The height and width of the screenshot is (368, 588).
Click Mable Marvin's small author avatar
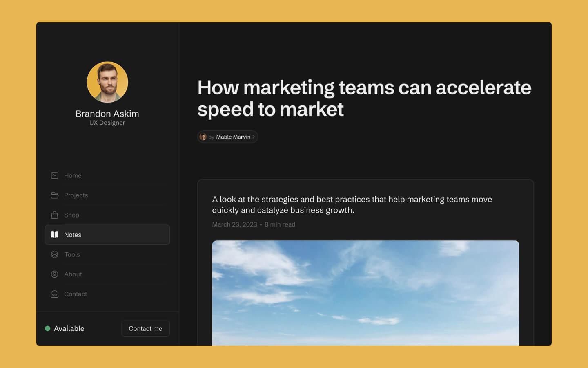point(203,137)
